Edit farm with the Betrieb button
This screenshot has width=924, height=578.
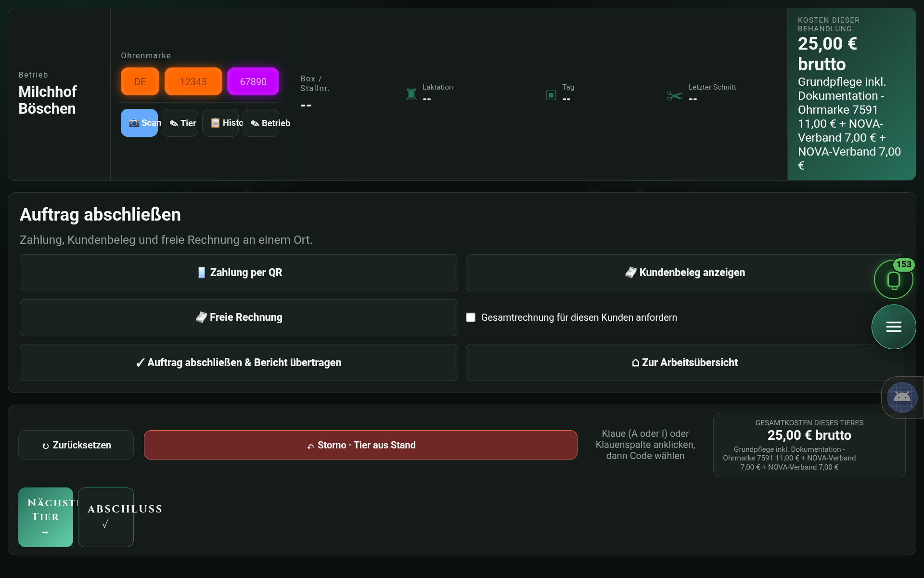[x=261, y=123]
